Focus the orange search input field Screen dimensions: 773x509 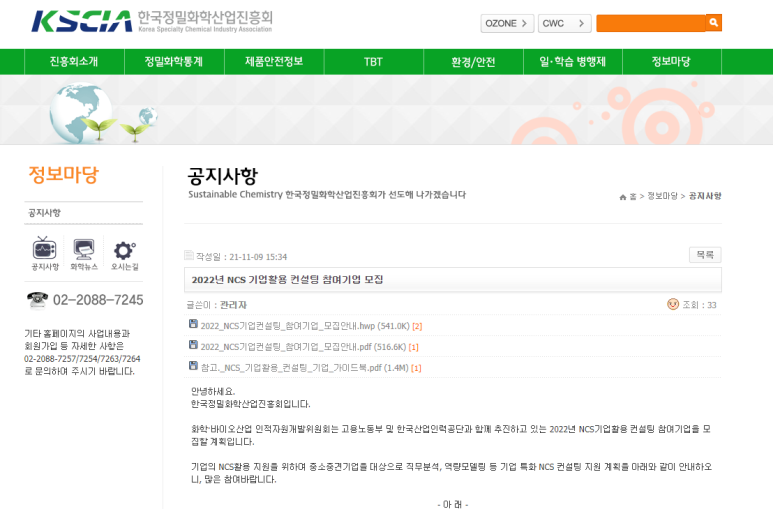coord(651,23)
